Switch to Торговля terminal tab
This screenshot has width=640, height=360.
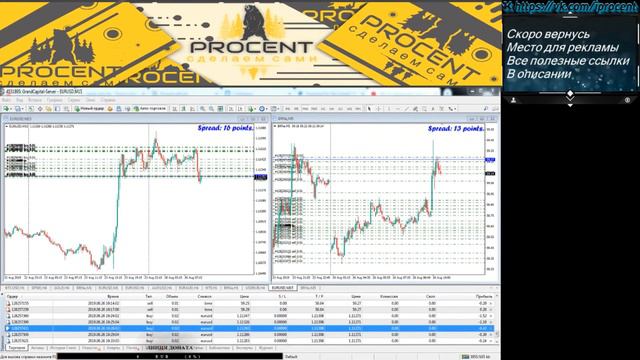coord(17,348)
